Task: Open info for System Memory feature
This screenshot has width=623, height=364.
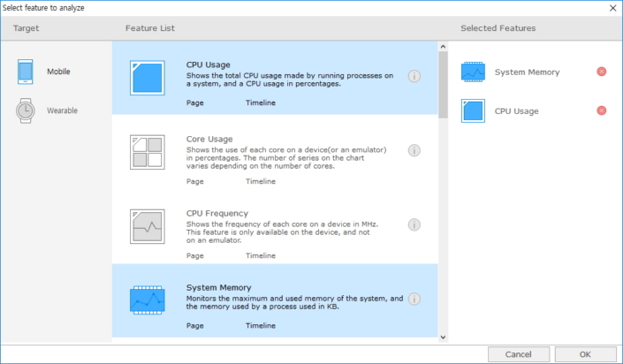Action: [x=414, y=300]
